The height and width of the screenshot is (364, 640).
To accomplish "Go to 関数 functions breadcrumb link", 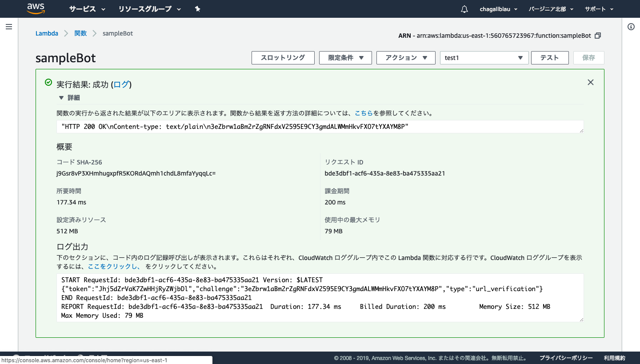I will (80, 33).
